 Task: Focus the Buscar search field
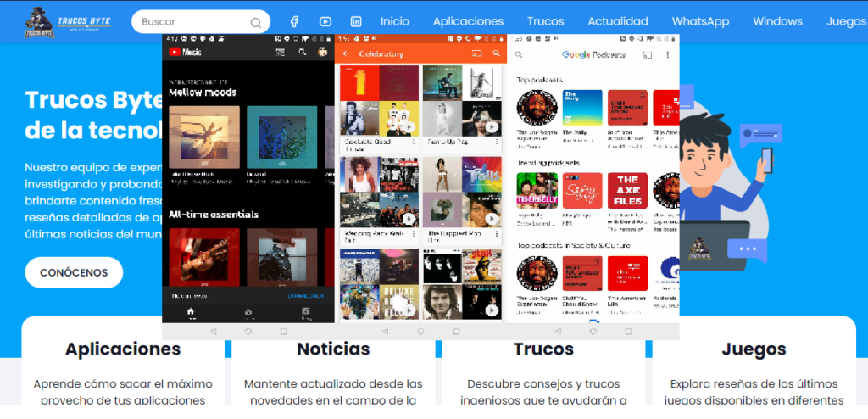pyautogui.click(x=201, y=22)
